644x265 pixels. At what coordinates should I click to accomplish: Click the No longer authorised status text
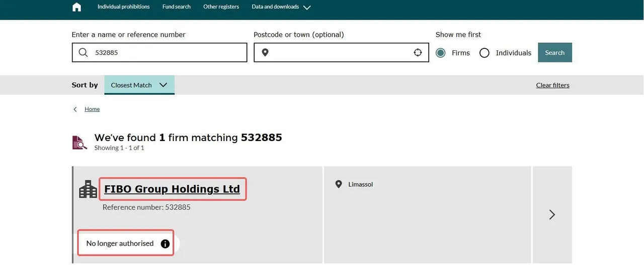click(120, 243)
